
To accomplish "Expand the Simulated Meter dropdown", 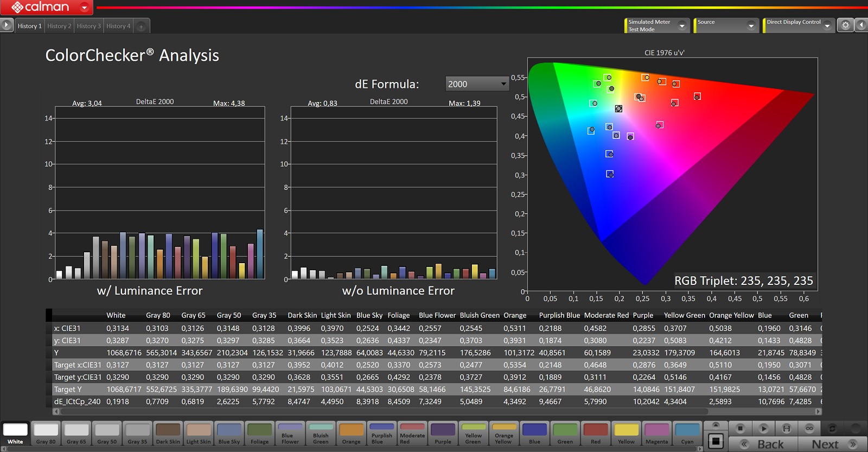I will coord(682,26).
